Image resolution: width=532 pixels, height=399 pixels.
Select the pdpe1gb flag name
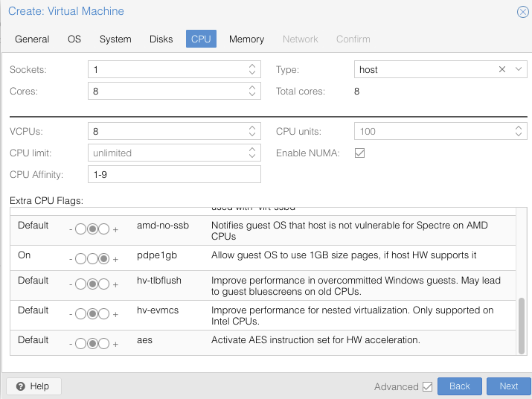click(x=157, y=255)
